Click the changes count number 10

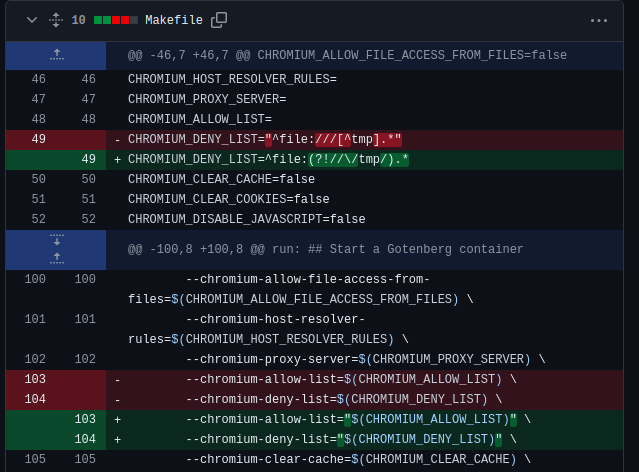pyautogui.click(x=78, y=20)
